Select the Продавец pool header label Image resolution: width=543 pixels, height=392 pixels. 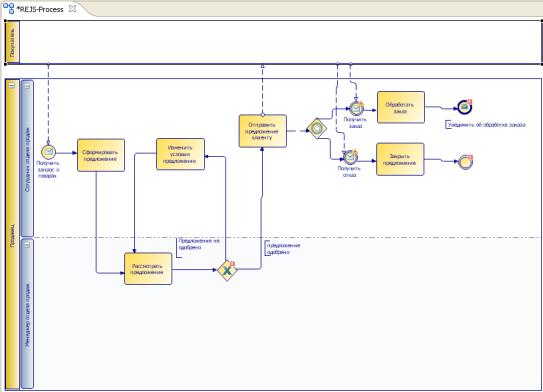coord(13,235)
